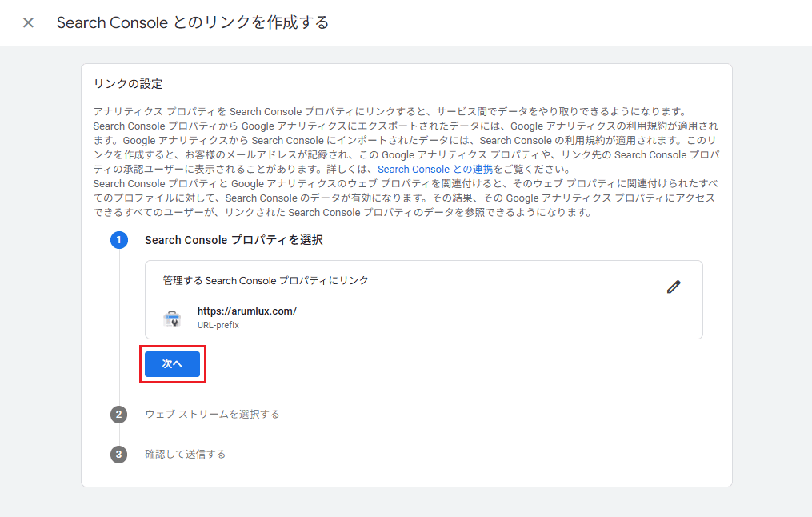Click the description's last line about リンクされた Search Console

342,212
